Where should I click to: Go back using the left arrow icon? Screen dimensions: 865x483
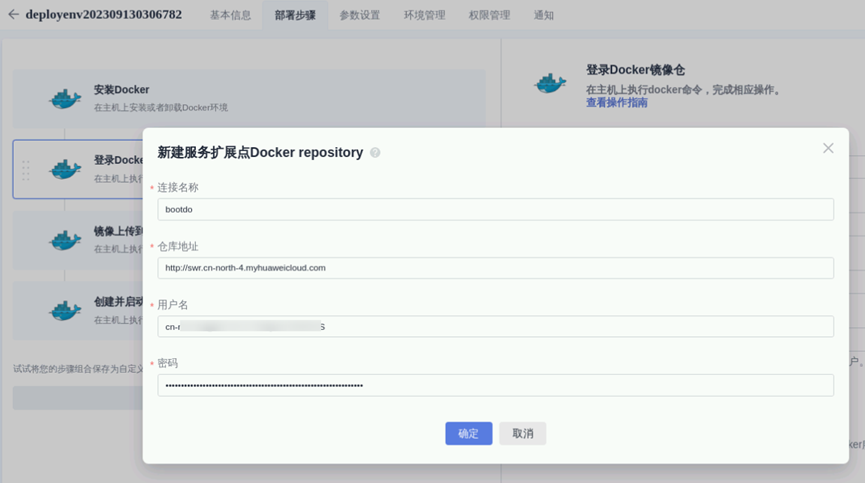coord(13,14)
